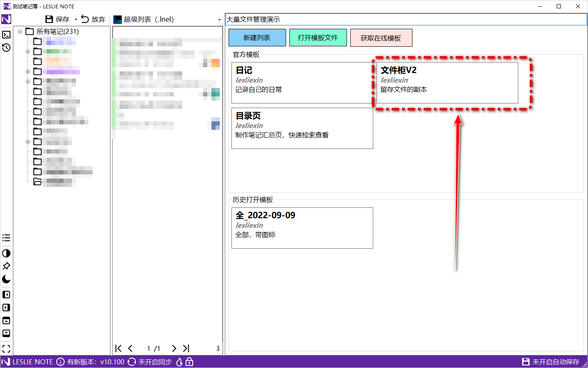Click the title field 大量文件管理演示
The image size is (588, 368).
pyautogui.click(x=405, y=19)
